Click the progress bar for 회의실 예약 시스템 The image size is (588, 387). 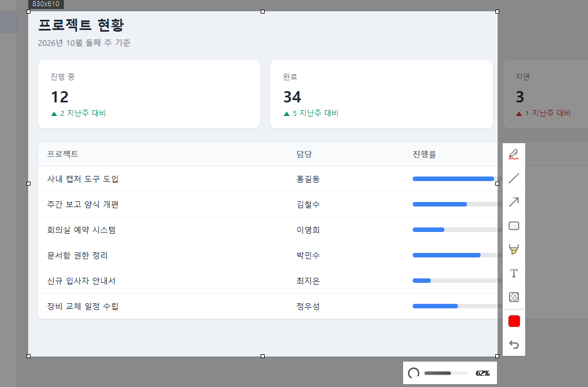(x=457, y=230)
